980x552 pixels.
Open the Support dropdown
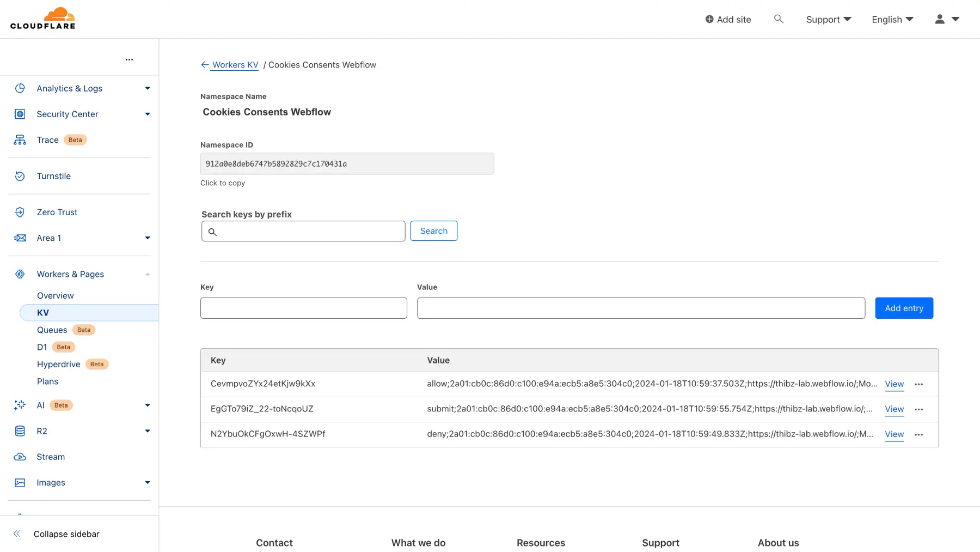click(x=829, y=19)
